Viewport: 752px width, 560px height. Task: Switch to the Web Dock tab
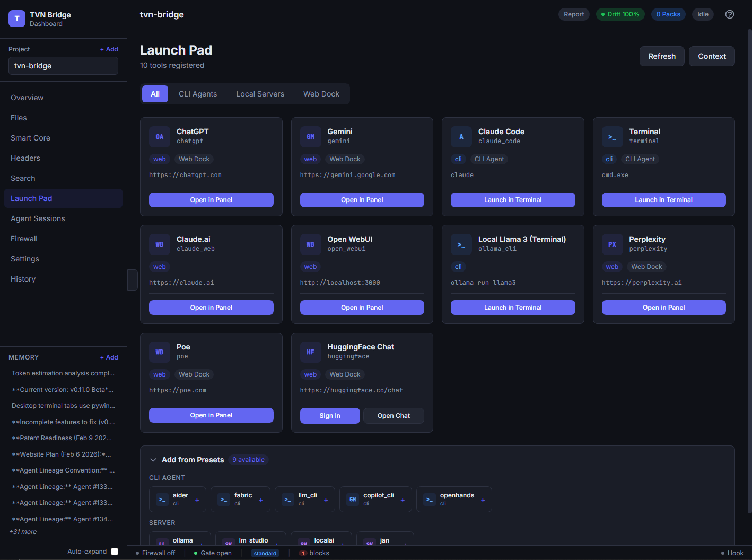click(321, 93)
